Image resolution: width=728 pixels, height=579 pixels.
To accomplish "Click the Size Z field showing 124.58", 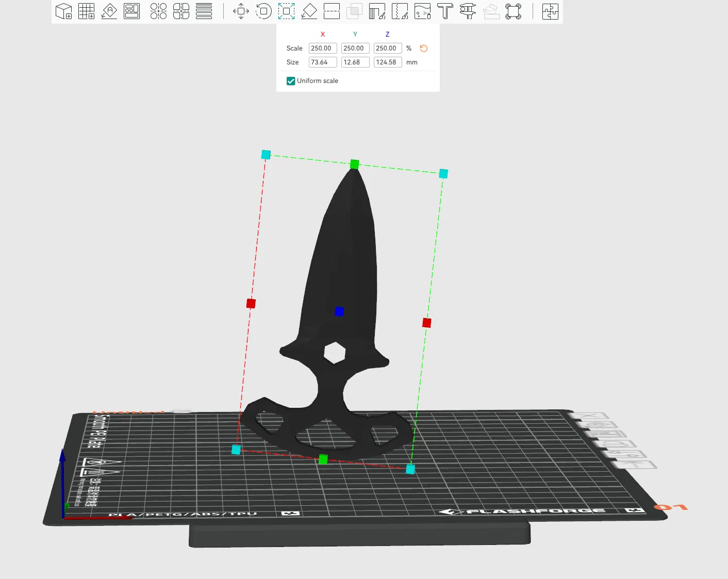I will tap(388, 62).
